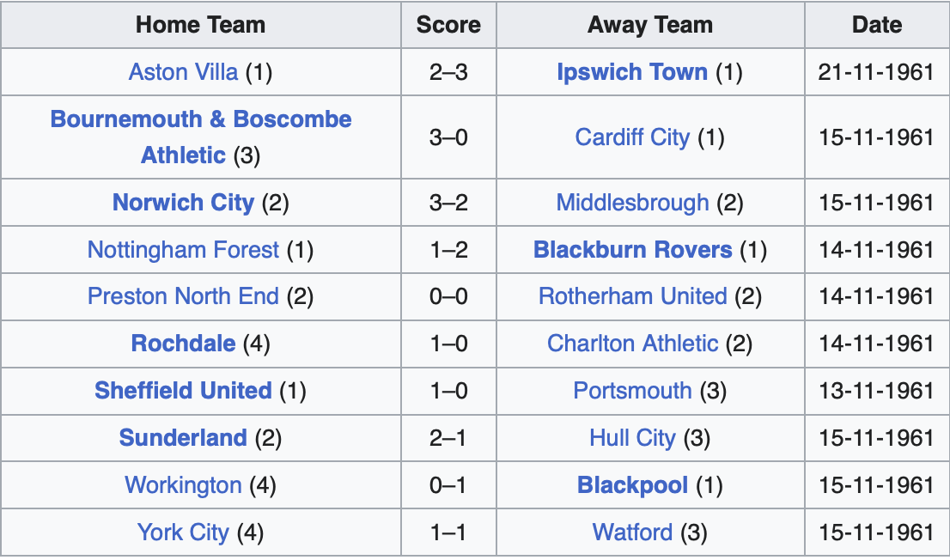Open the Workington team page

point(183,485)
